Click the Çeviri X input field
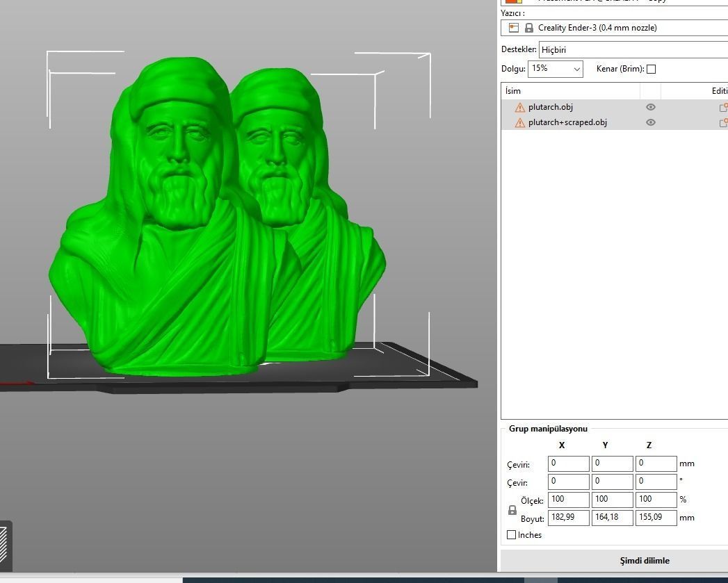The height and width of the screenshot is (583, 728). point(568,463)
